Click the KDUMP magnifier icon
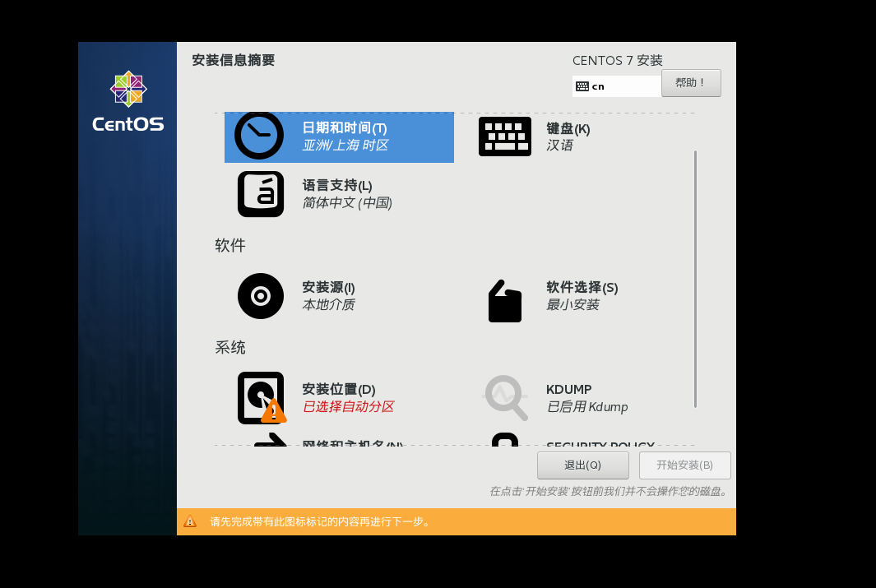The image size is (876, 588). 504,397
